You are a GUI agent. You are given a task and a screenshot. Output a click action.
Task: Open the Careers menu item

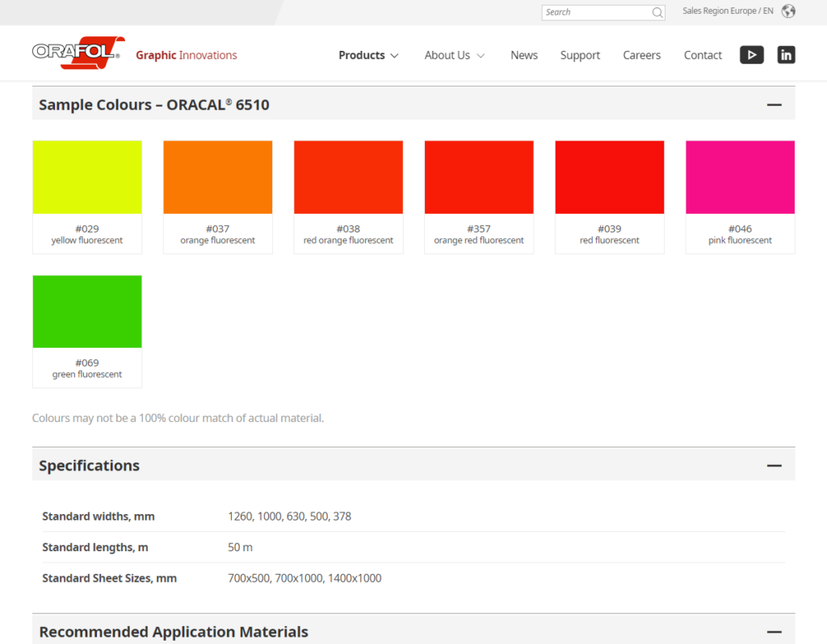click(x=641, y=56)
